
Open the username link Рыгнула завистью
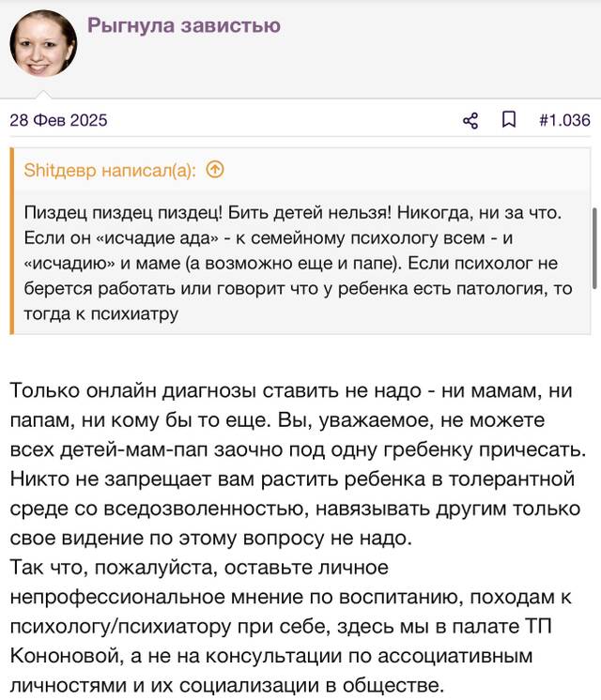[184, 25]
